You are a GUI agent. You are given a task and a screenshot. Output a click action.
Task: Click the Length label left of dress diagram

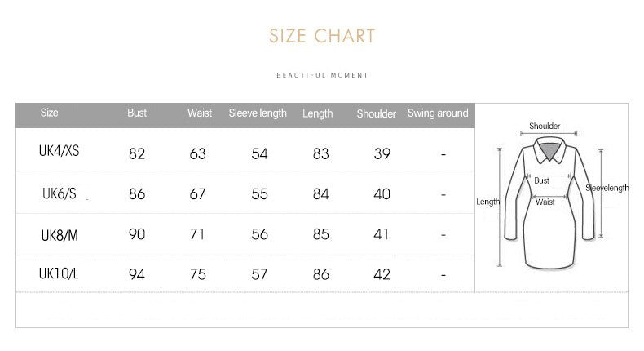pos(487,202)
